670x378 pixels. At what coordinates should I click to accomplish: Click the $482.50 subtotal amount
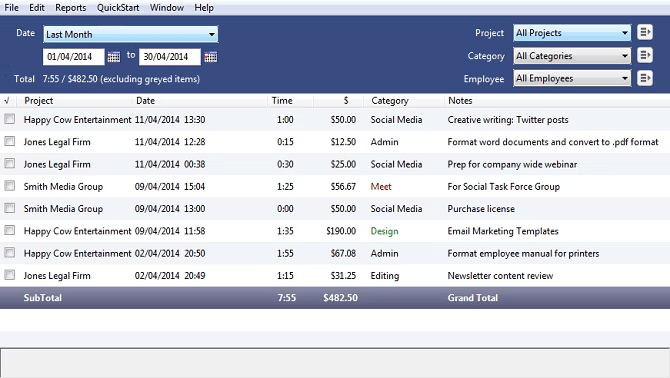(340, 298)
